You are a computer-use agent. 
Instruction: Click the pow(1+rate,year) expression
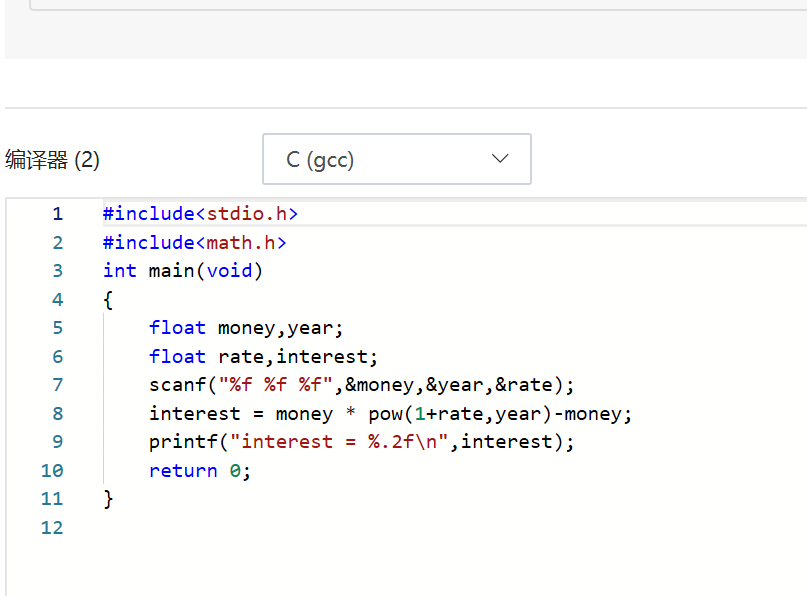point(460,414)
